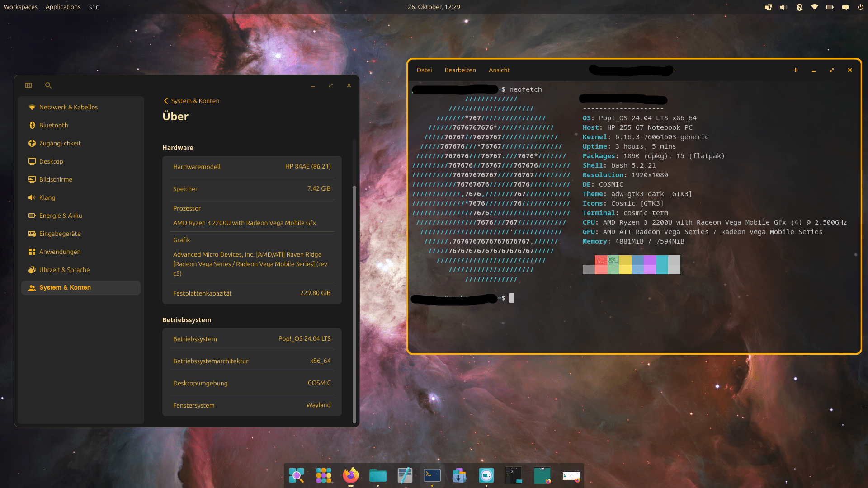Launch COSMIC Terminal from dock

(432, 475)
